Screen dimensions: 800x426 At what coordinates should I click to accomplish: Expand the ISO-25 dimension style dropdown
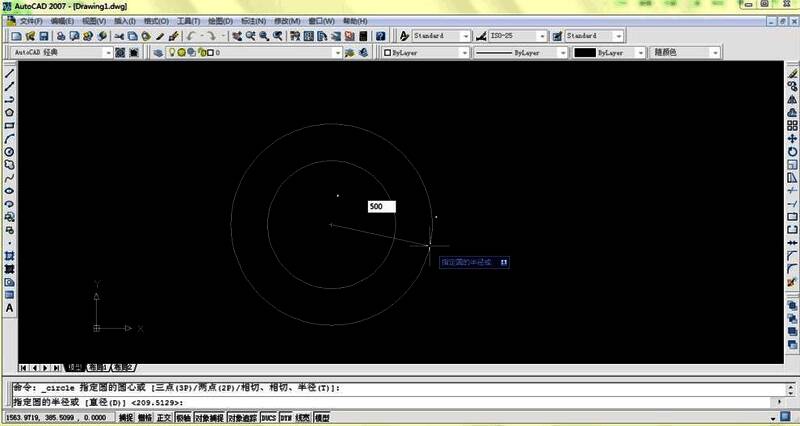[x=546, y=36]
